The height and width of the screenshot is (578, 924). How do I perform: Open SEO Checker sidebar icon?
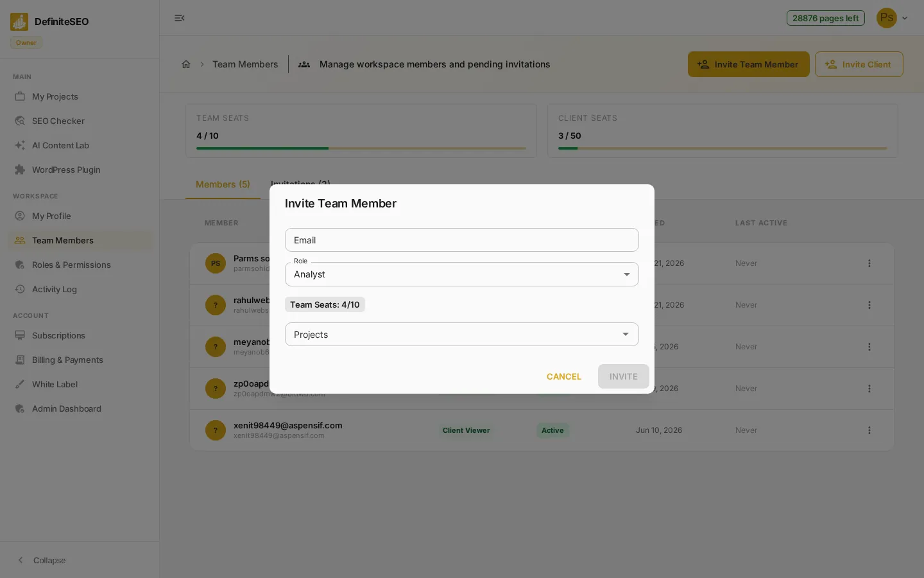(x=20, y=121)
